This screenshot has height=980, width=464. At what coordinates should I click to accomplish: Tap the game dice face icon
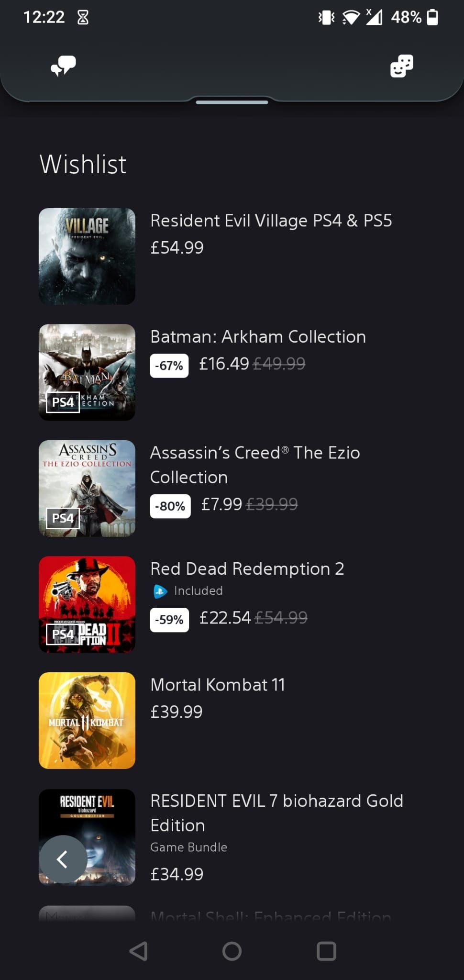401,66
